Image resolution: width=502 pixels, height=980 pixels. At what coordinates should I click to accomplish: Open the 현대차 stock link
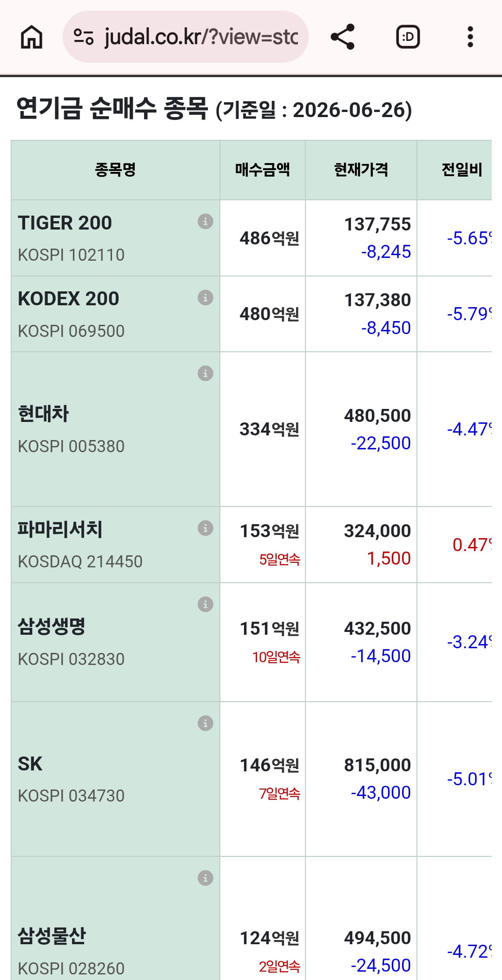point(43,414)
